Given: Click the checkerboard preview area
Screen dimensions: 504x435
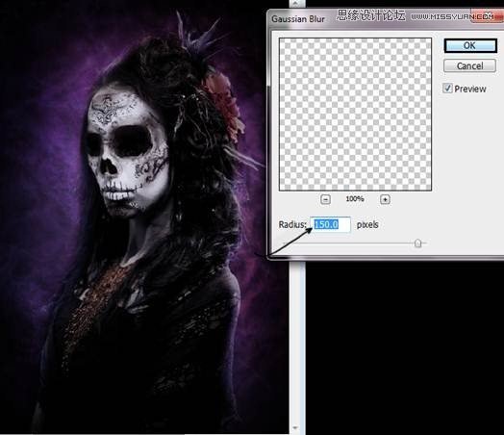Looking at the screenshot, I should coord(355,115).
